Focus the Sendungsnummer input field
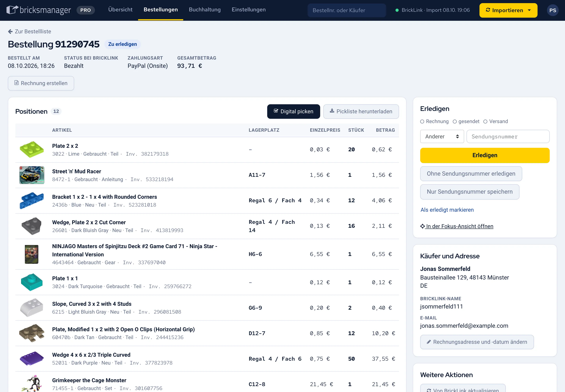 tap(508, 137)
